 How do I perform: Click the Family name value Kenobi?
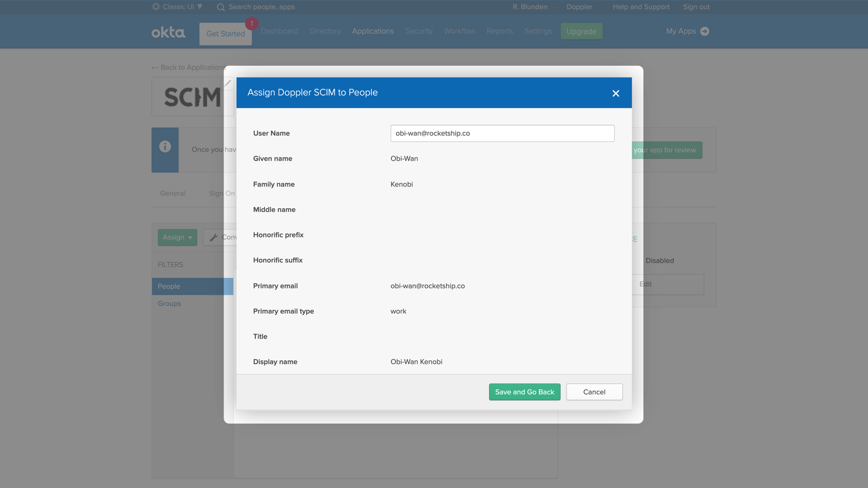coord(401,184)
